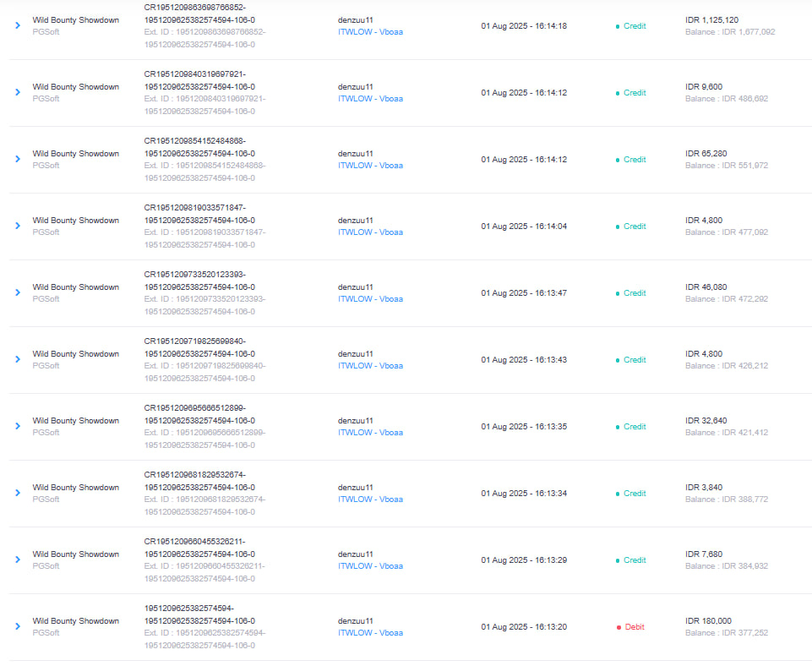Expand the row timestamped 16:13:47
812x666 pixels.
[18, 292]
